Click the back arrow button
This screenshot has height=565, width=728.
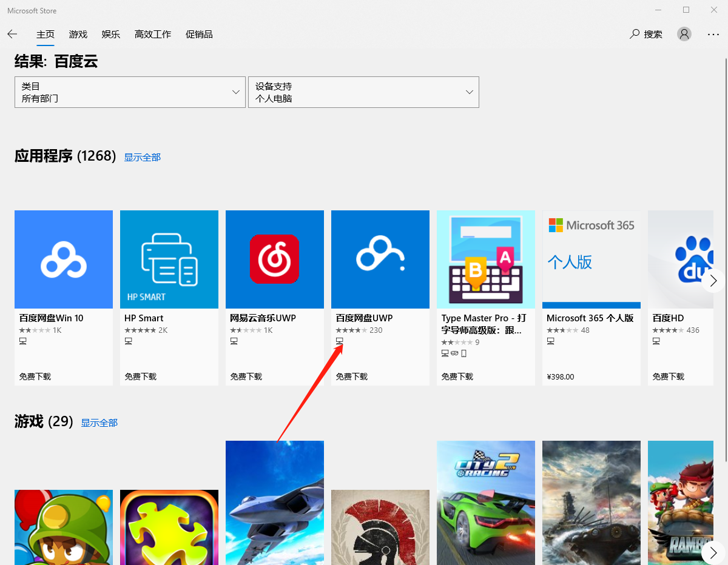coord(12,35)
